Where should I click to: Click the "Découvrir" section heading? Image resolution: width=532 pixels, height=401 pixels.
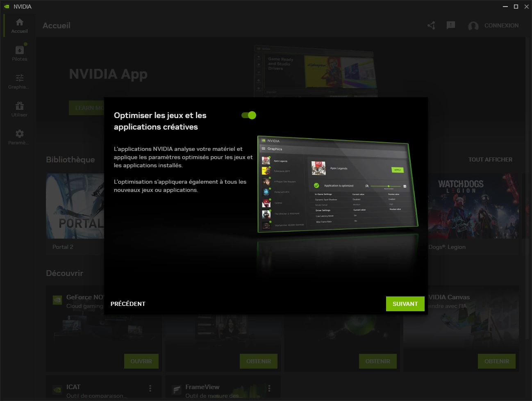tap(64, 273)
